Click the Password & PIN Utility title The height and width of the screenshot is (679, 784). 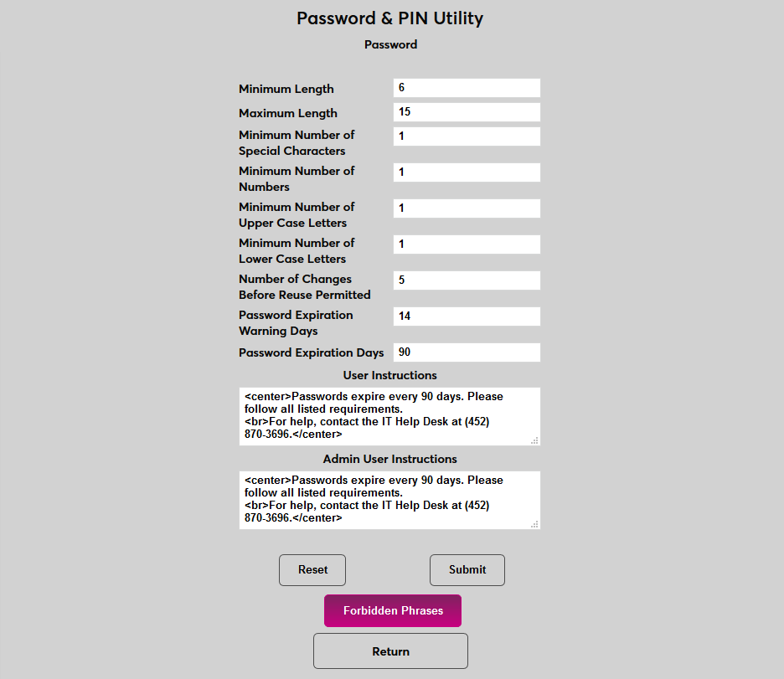pos(390,18)
